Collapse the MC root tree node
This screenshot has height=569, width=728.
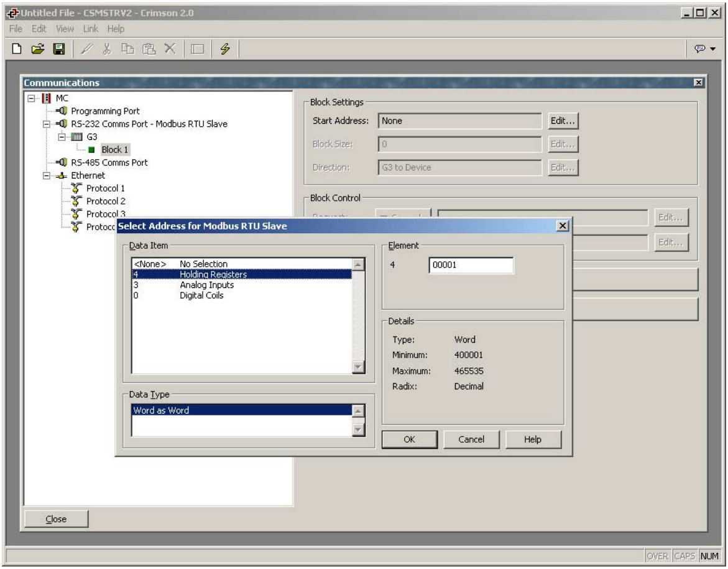(x=31, y=98)
